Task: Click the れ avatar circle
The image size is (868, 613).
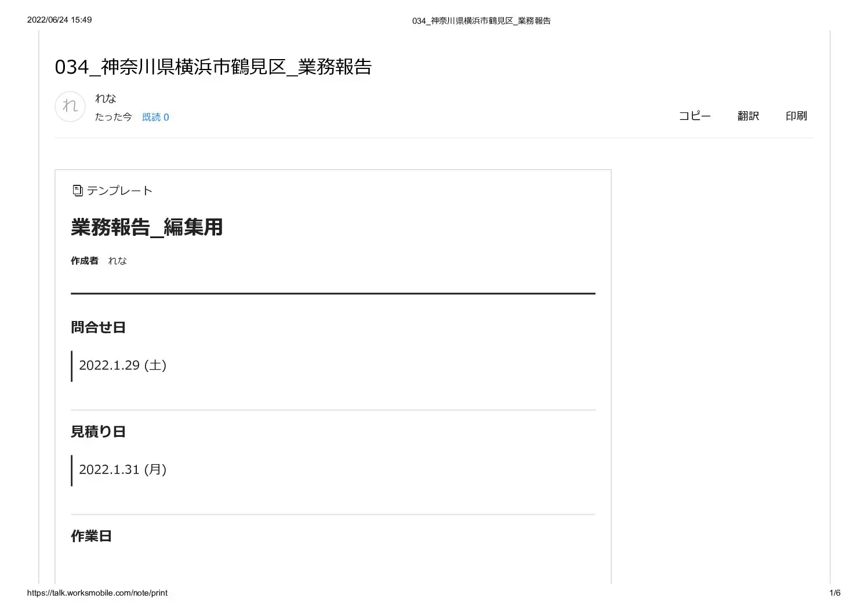Action: point(70,107)
